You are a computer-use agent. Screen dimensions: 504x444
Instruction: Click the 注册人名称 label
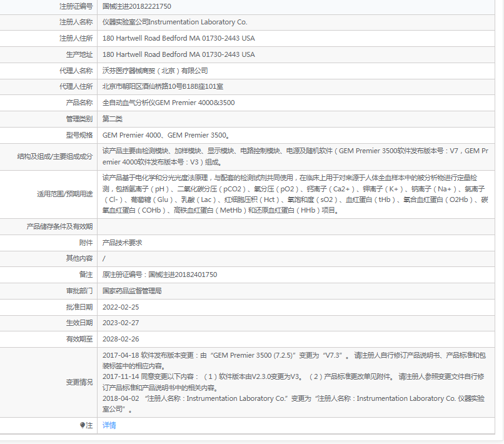point(76,22)
